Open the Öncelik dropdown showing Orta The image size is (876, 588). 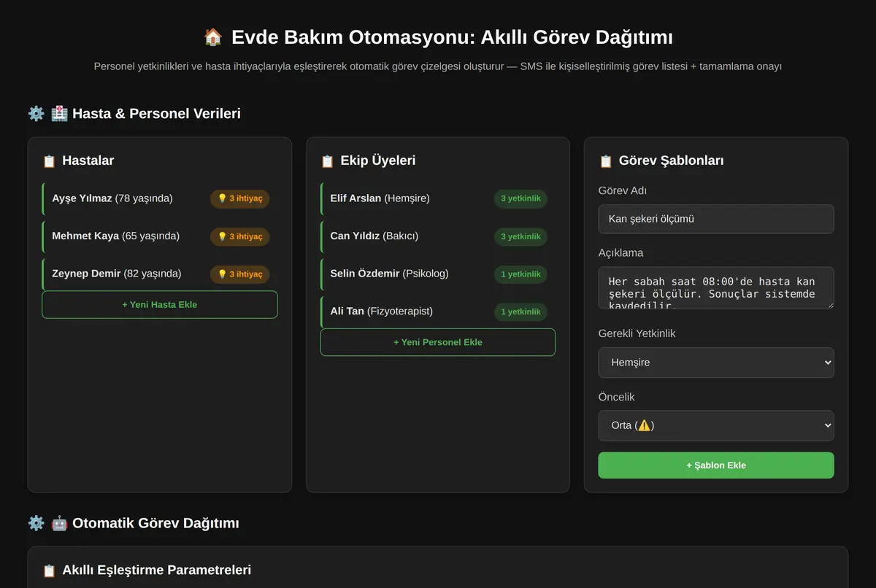pos(716,425)
